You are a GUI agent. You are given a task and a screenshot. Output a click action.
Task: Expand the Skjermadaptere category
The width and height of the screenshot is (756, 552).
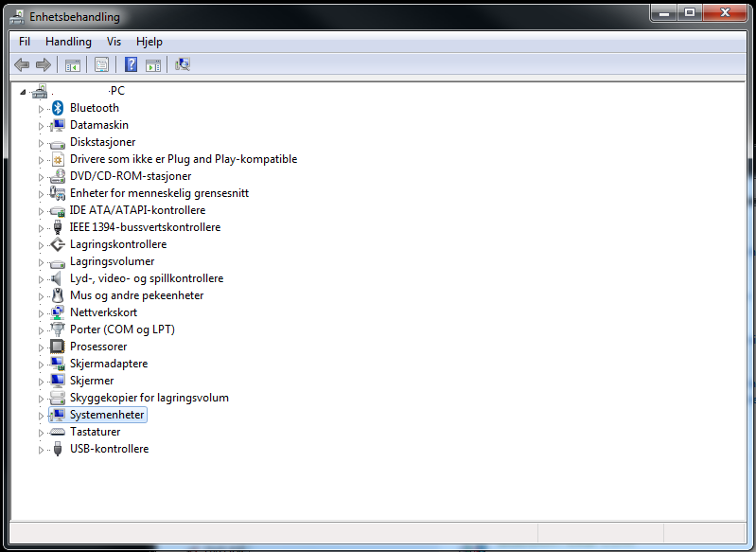point(41,365)
